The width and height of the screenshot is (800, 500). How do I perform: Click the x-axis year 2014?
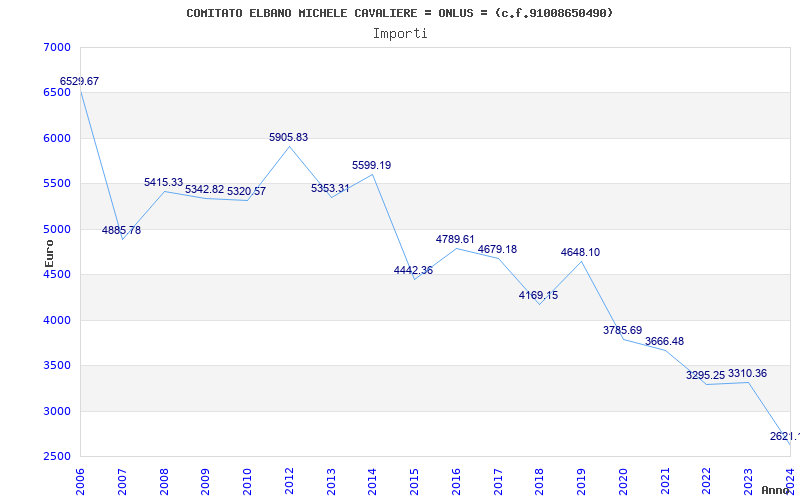pos(372,481)
